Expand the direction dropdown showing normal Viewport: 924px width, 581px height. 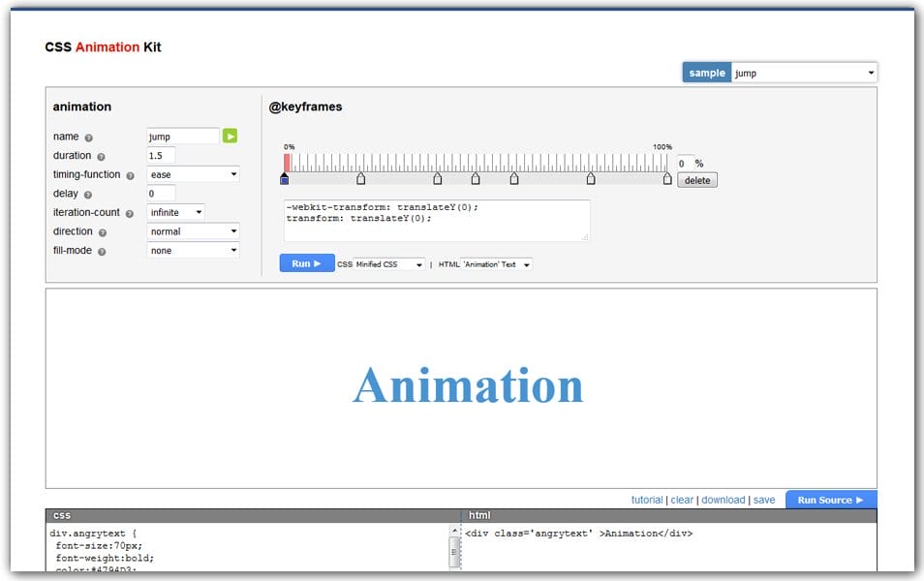click(192, 231)
